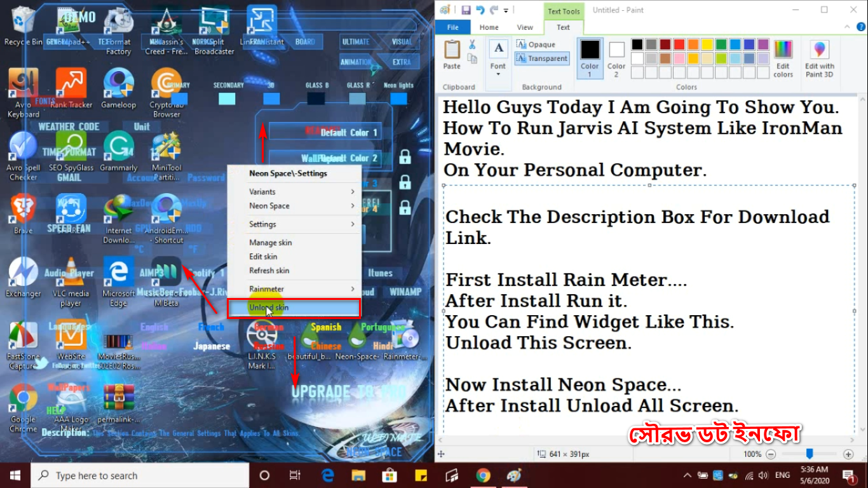The image size is (868, 488).
Task: Click the Task View taskbar button
Action: [295, 475]
